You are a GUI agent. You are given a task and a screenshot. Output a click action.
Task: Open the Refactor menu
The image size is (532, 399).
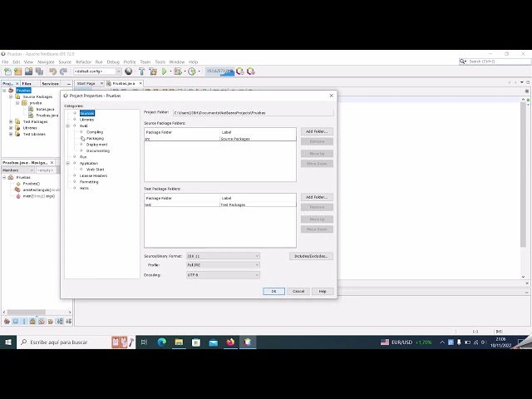pos(83,62)
